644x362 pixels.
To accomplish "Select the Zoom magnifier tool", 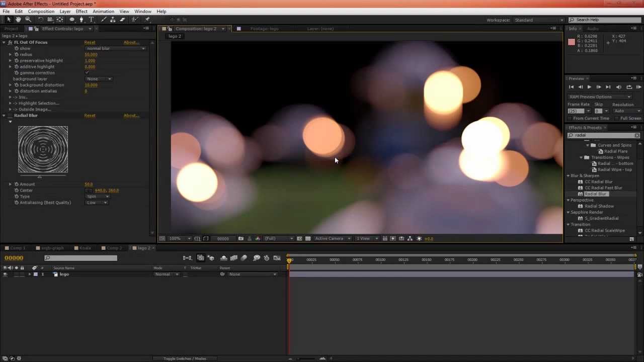I will pos(28,20).
